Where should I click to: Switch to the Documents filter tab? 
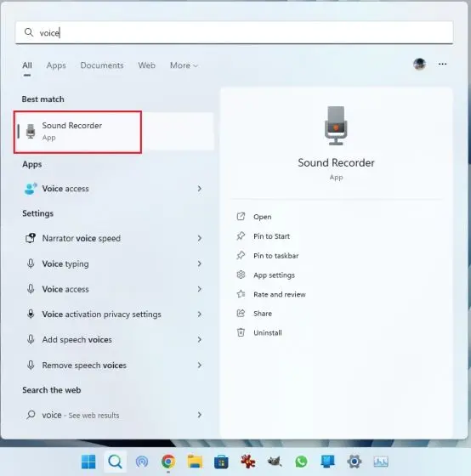pyautogui.click(x=102, y=65)
